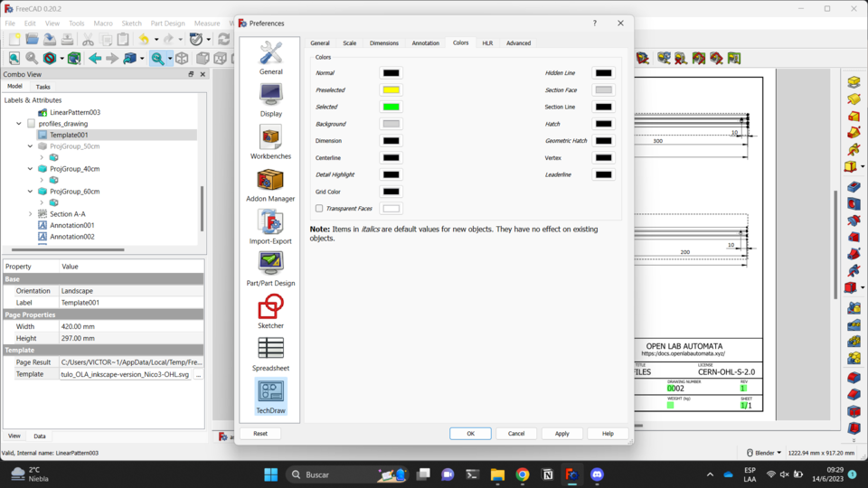This screenshot has width=868, height=488.
Task: Click the Cut scissors toolbar icon
Action: (x=88, y=39)
